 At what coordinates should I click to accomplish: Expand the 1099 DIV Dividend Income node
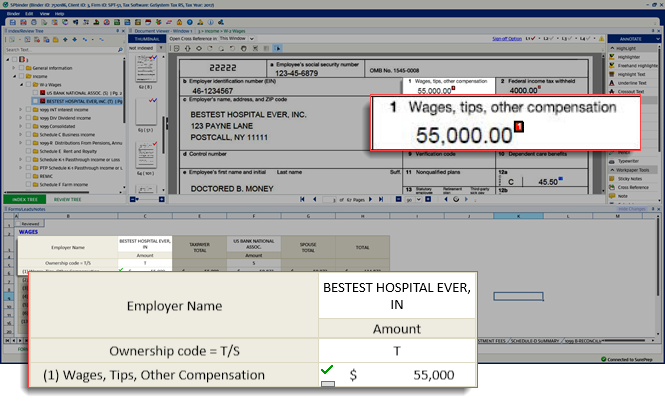[21, 118]
